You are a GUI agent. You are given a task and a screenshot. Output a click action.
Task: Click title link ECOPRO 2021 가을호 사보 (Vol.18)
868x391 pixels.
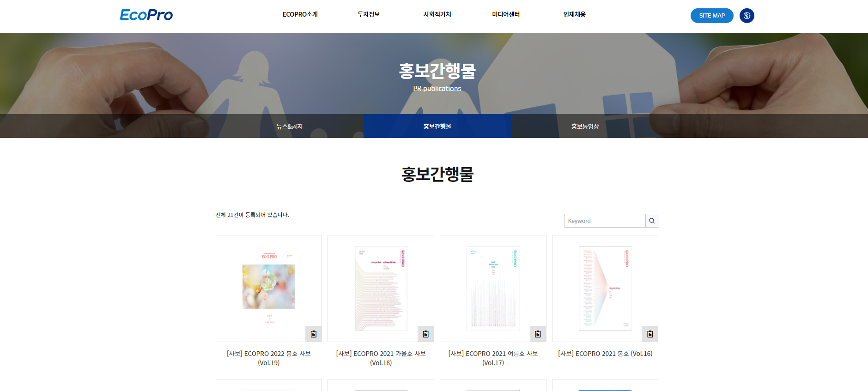tap(381, 358)
